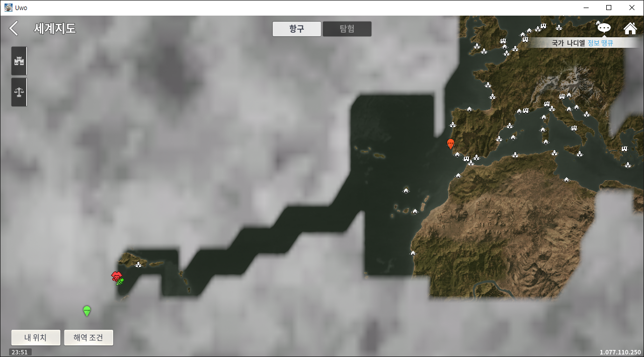Screen dimensions: 644x357
Task: Click the 정보 땡큐 chat link
Action: point(600,43)
